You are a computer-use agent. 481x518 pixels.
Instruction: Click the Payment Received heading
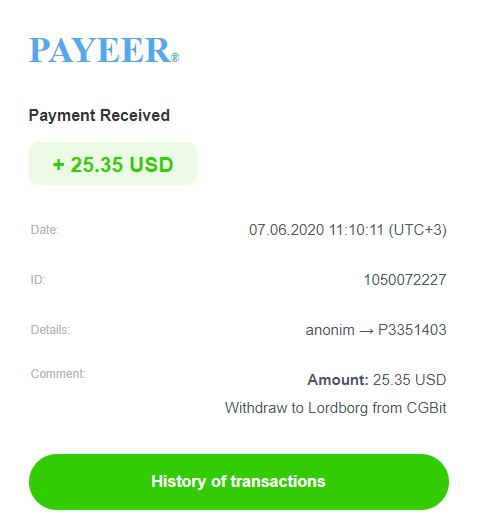click(x=99, y=116)
